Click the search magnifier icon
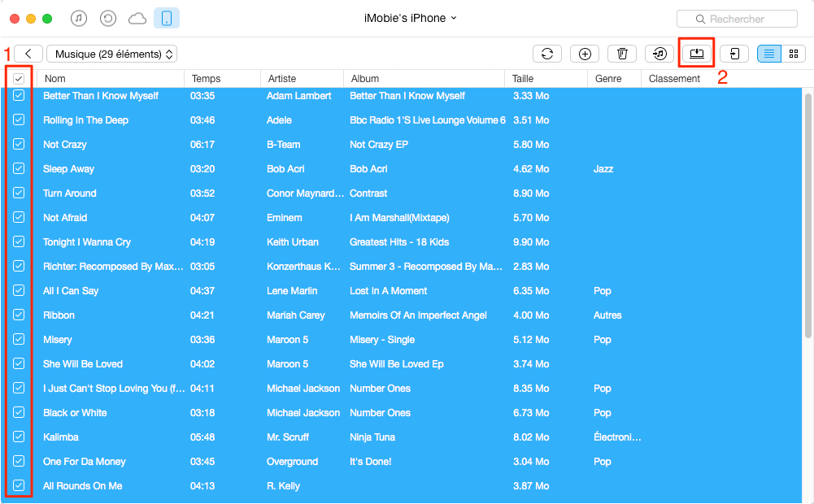 coord(700,20)
